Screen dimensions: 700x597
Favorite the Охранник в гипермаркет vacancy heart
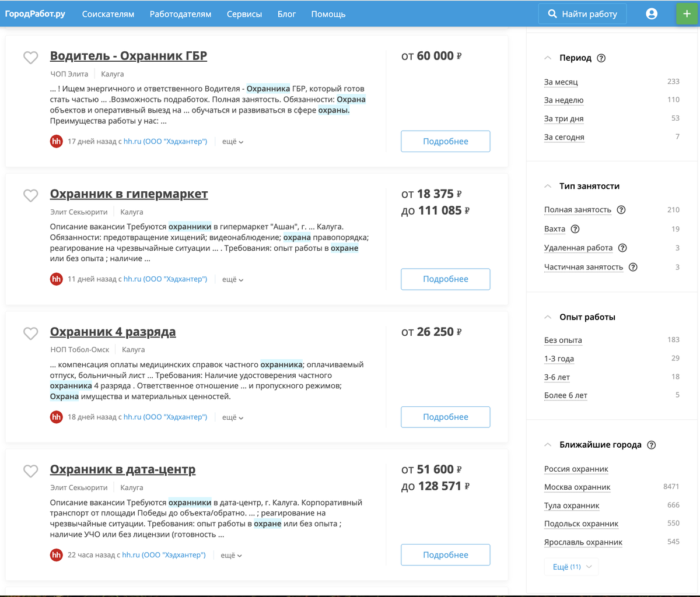coord(30,195)
